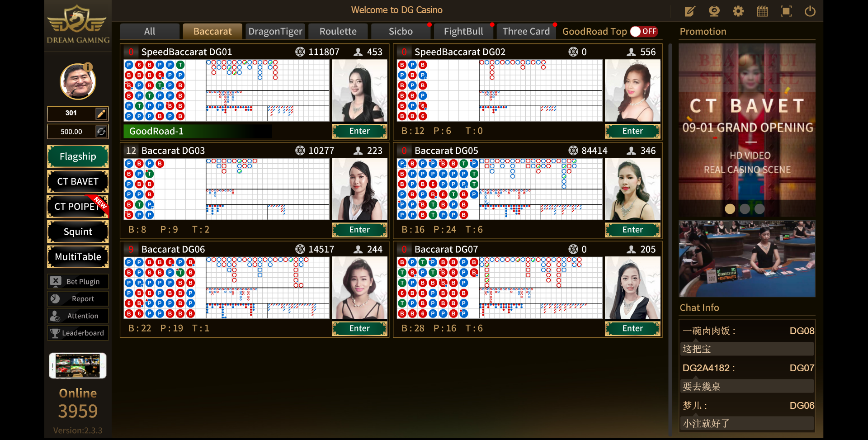Switch to the Sicbo tab
The height and width of the screenshot is (440, 868).
401,32
